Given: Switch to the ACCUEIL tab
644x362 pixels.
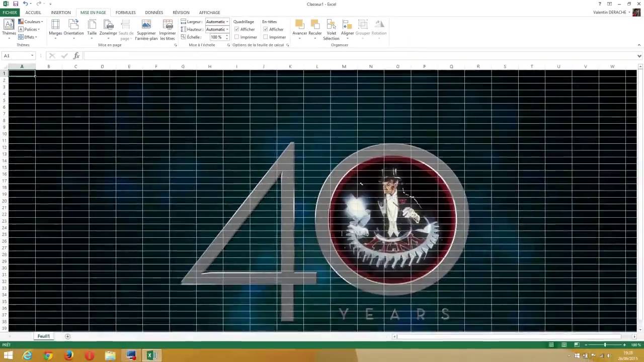Looking at the screenshot, I should point(33,13).
